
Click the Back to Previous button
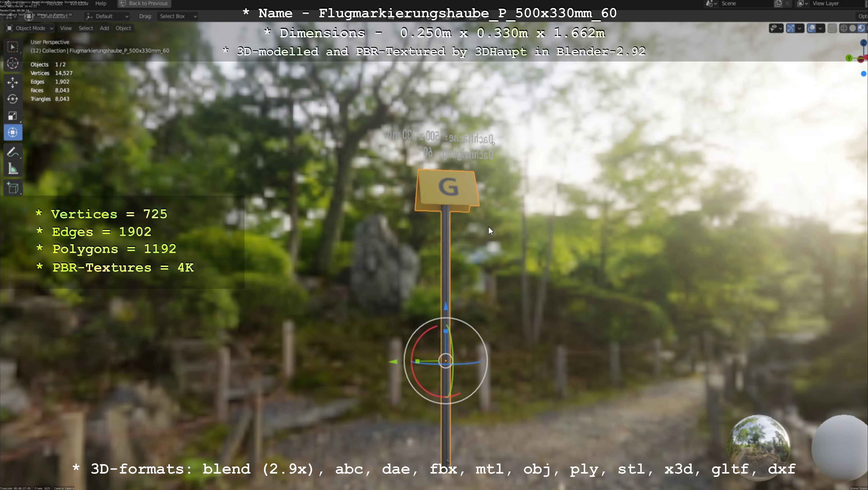[144, 3]
